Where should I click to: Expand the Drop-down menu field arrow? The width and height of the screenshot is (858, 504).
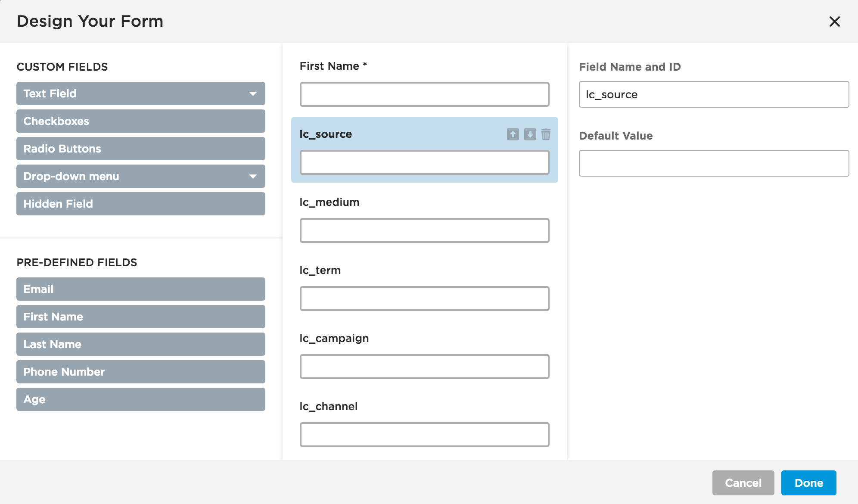click(252, 177)
